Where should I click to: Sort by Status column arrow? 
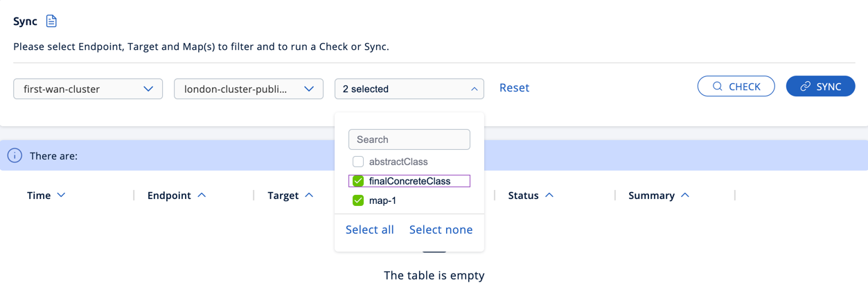[x=549, y=196]
